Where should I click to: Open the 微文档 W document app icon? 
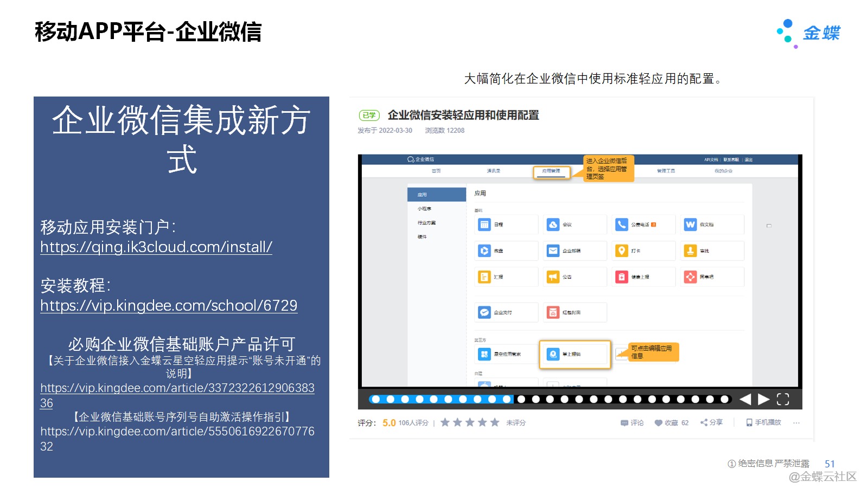(x=690, y=224)
